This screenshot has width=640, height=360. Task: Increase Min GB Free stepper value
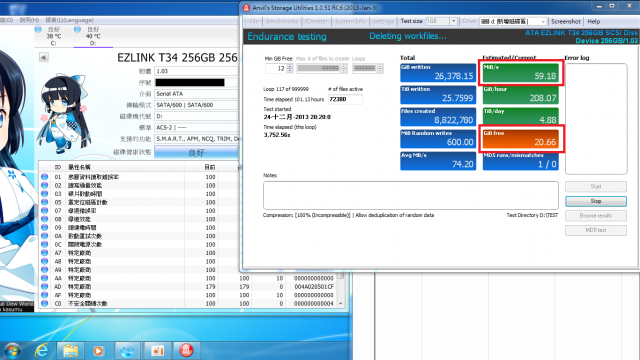tap(290, 66)
